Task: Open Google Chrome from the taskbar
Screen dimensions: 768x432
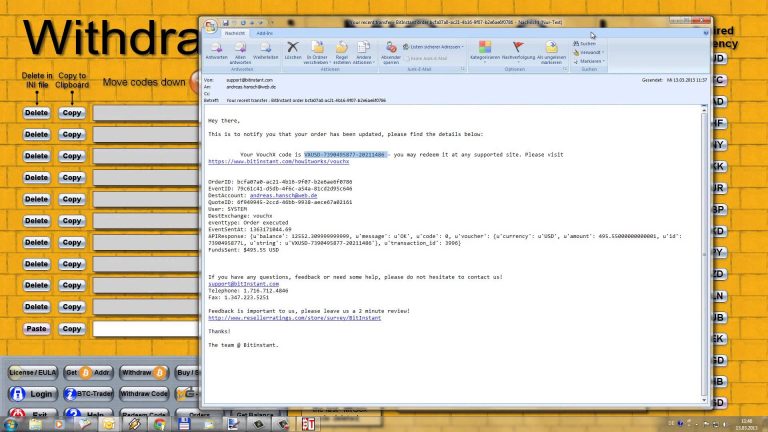Action: point(159,424)
